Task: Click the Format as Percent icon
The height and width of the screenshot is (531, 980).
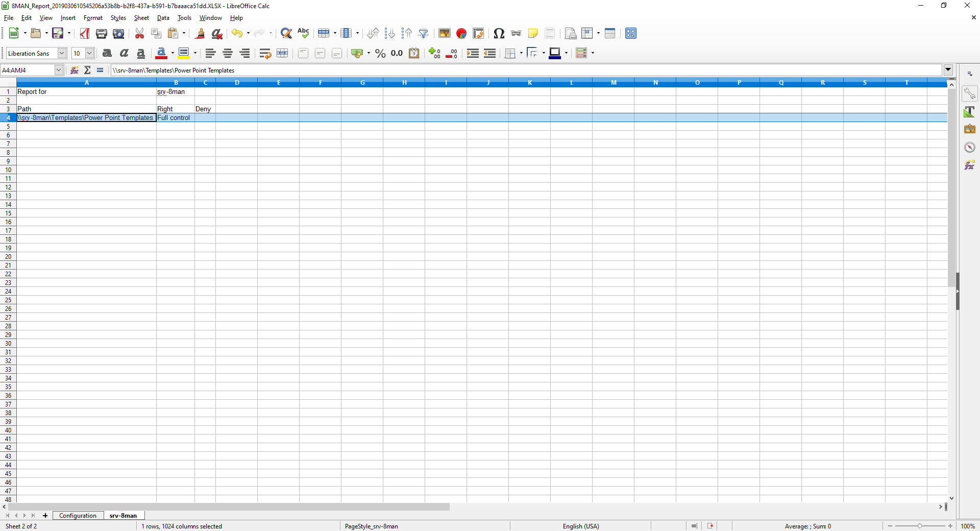Action: click(x=380, y=53)
